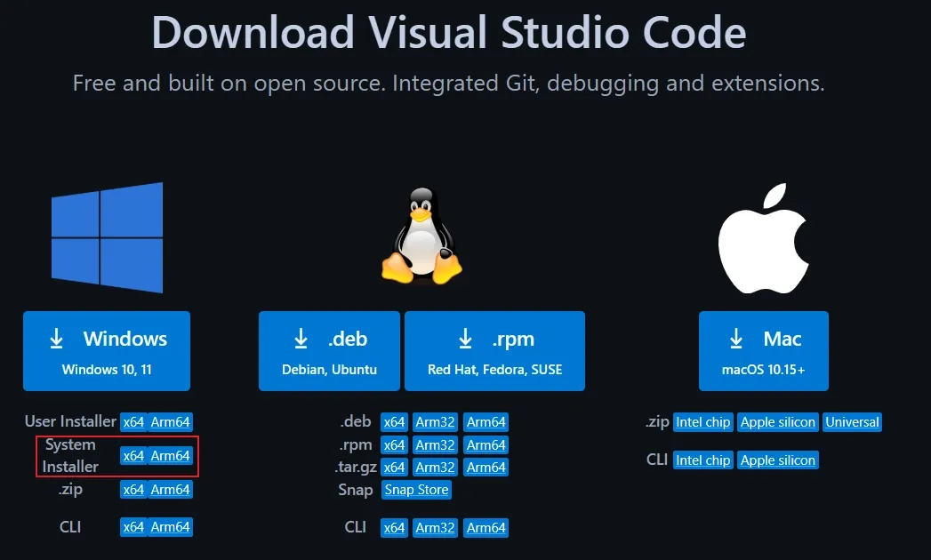Viewport: 931px width, 560px height.
Task: Click the large Windows logo icon
Action: click(107, 237)
